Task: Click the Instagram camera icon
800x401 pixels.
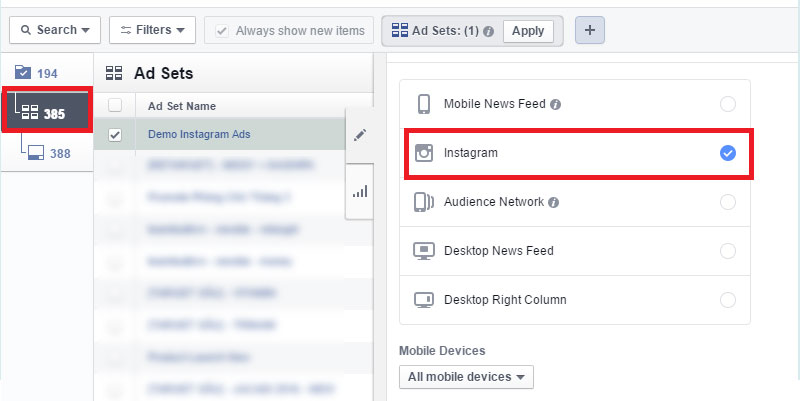Action: click(424, 153)
